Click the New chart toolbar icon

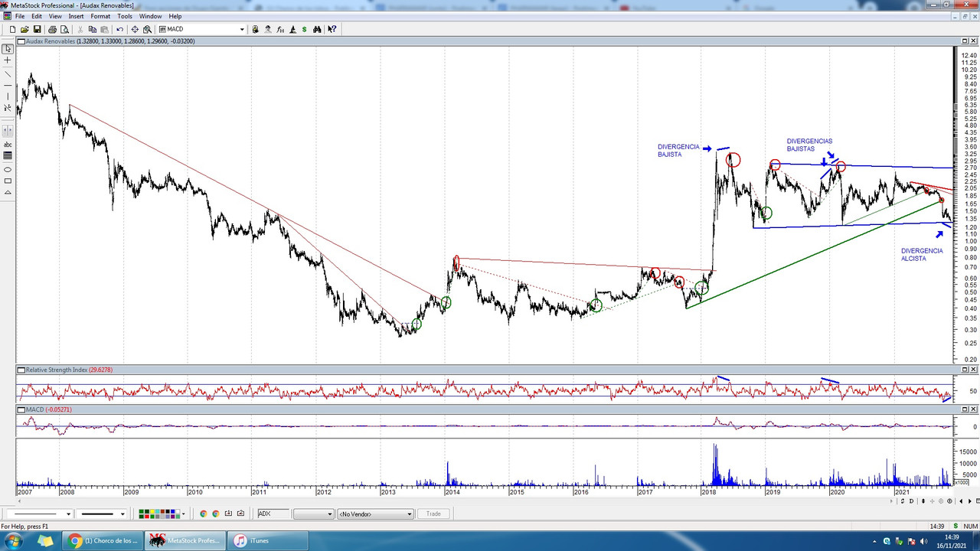pos(12,29)
